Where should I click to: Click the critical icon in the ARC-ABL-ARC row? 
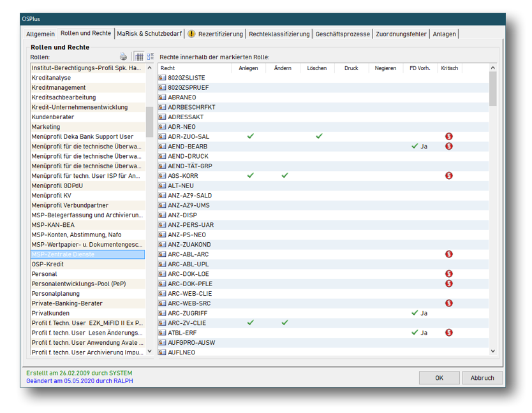click(x=448, y=254)
